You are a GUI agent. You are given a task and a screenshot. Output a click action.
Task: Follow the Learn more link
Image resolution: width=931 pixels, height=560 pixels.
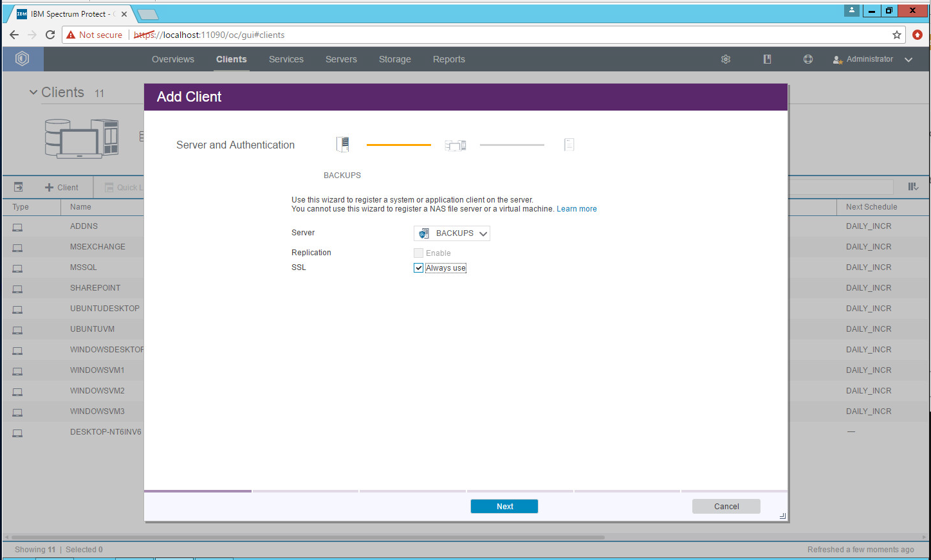[x=576, y=209]
